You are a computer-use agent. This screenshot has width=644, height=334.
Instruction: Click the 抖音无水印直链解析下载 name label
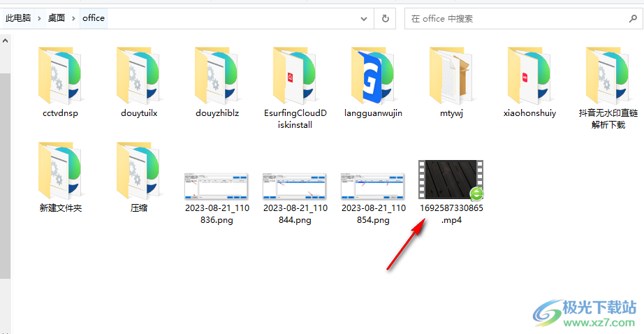(608, 119)
